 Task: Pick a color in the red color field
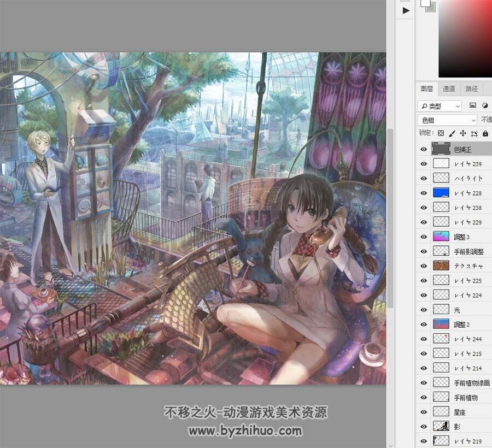[x=465, y=38]
